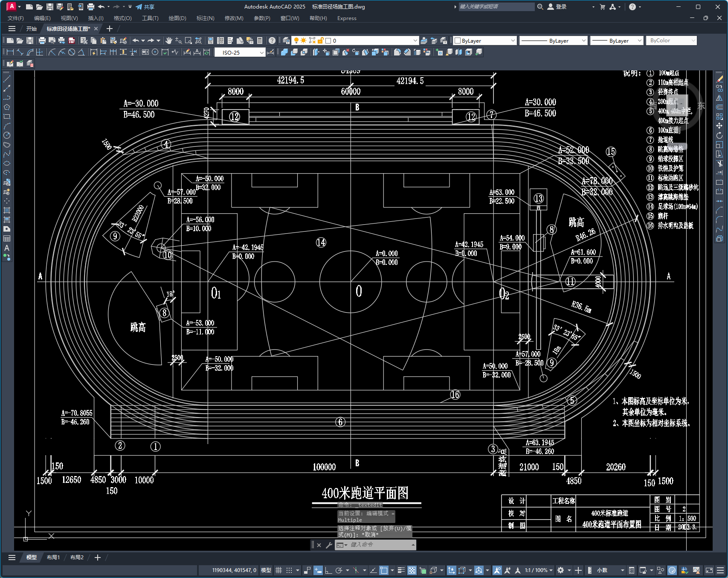Select the Line draw tool
This screenshot has height=578, width=728.
[x=7, y=79]
